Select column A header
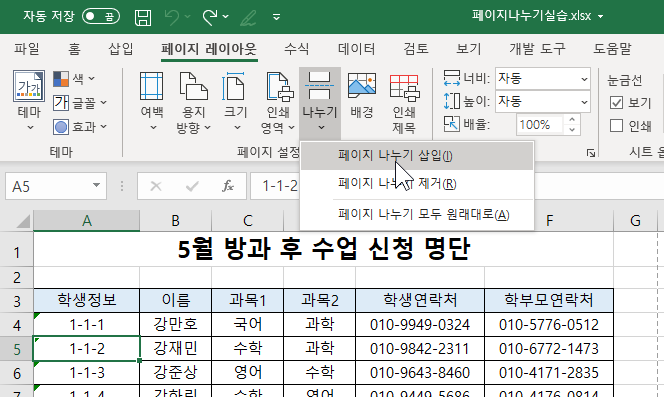The image size is (664, 397). [x=87, y=221]
